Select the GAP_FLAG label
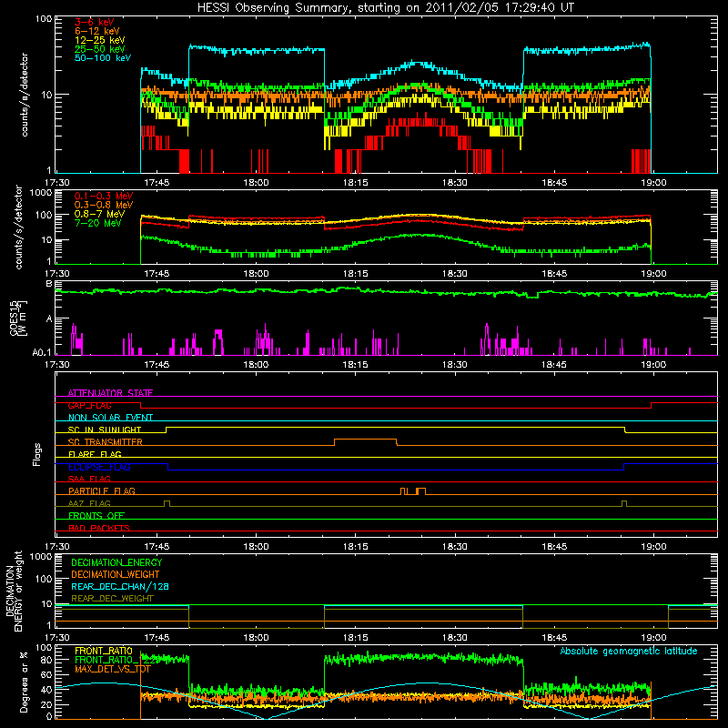 pos(89,405)
